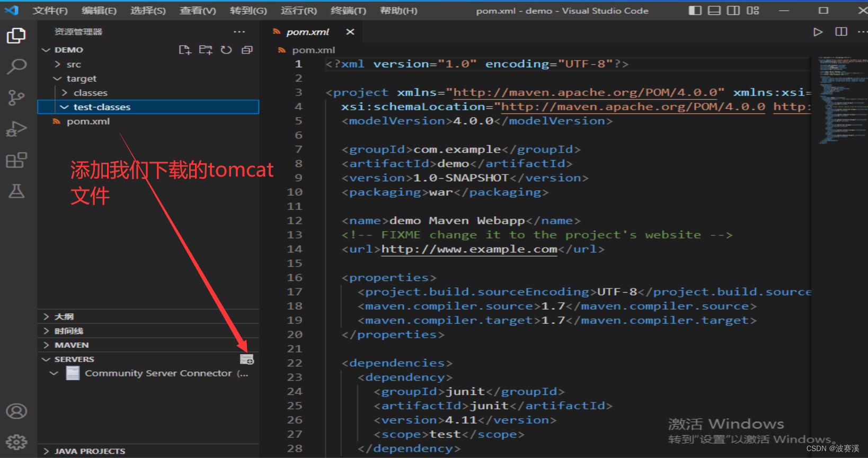Open the 终端(T) menu
Screen dimensions: 868x458
pos(348,11)
